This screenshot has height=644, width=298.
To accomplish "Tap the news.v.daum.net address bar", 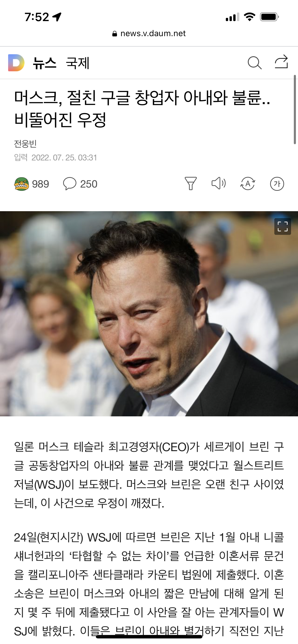I will click(149, 34).
